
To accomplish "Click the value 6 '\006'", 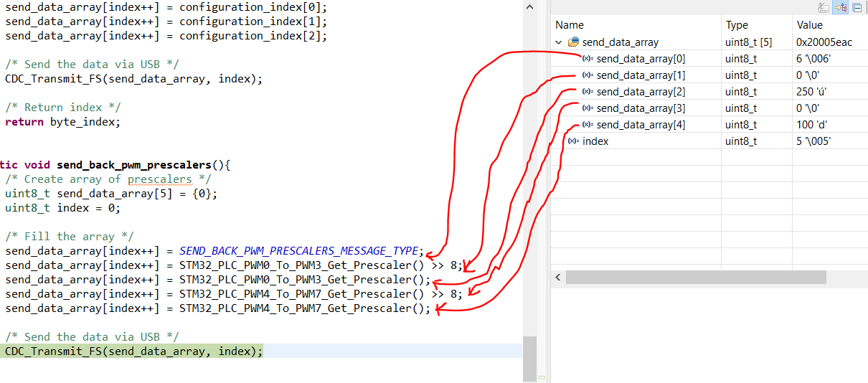I will [x=813, y=59].
